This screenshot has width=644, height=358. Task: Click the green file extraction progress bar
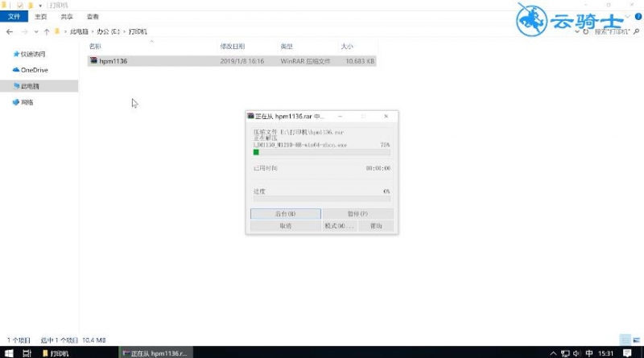(321, 152)
